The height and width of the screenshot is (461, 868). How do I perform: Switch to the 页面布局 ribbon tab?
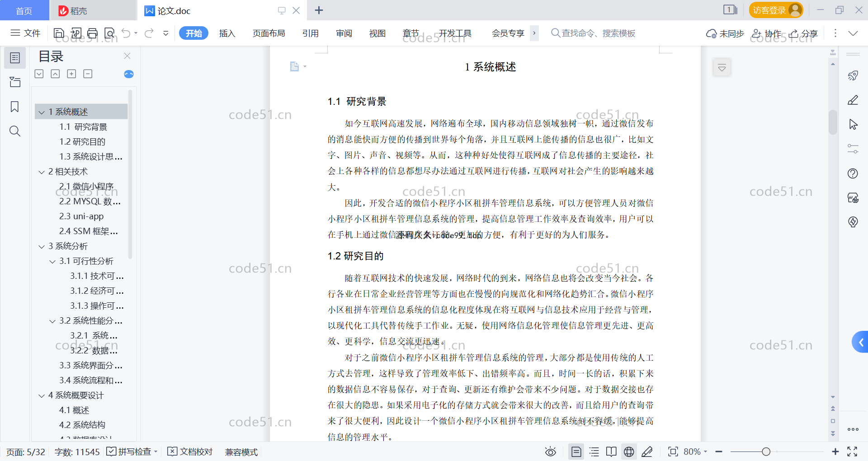pos(269,33)
